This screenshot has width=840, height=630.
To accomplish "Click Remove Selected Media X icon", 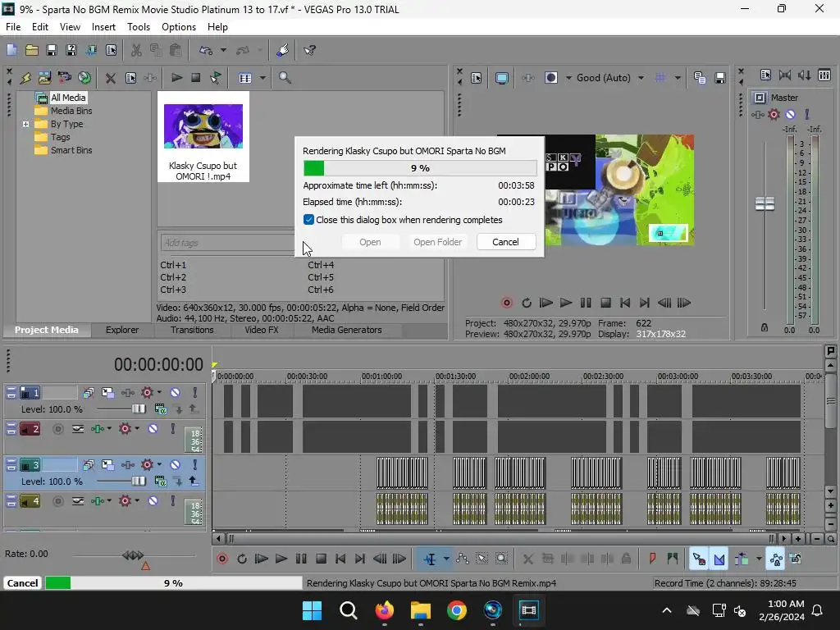I will tap(111, 78).
